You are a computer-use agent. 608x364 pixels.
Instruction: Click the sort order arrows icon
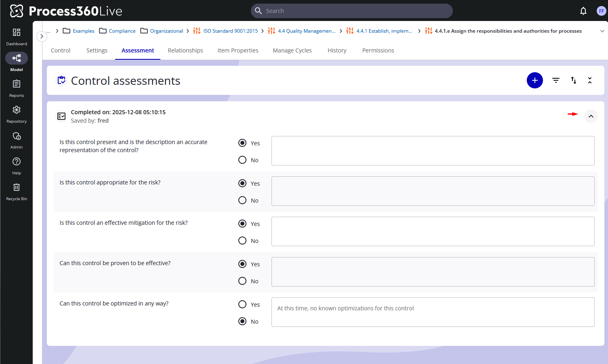coord(573,80)
